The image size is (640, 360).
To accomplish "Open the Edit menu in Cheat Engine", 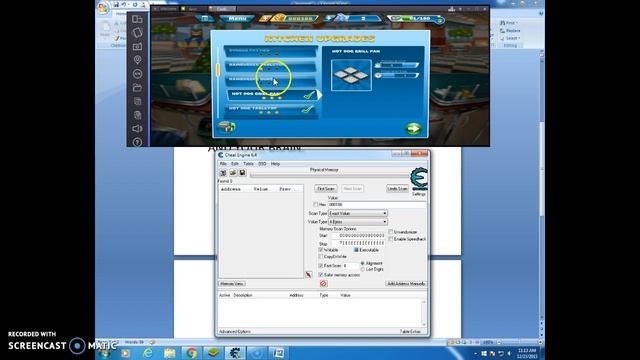I will (235, 164).
